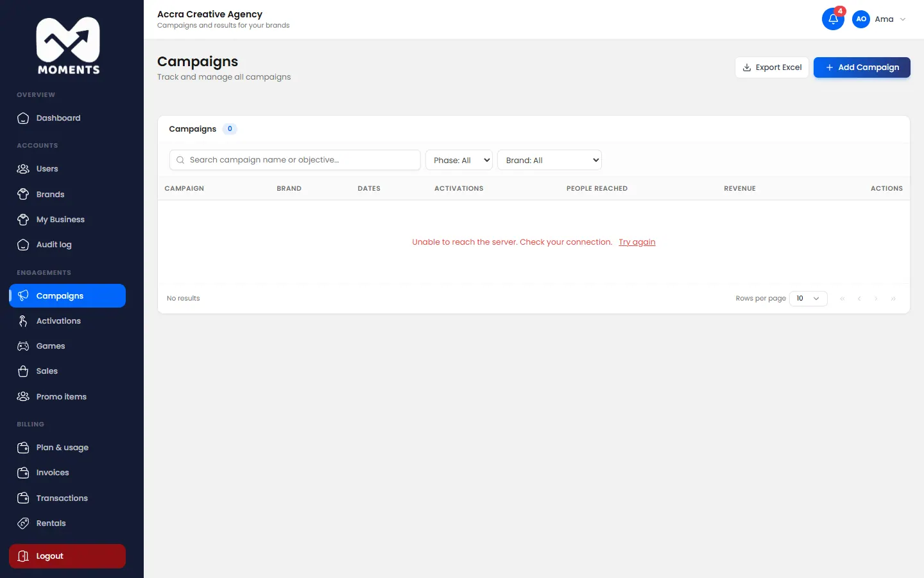Click the Users sidebar icon
This screenshot has height=578, width=924.
23,169
